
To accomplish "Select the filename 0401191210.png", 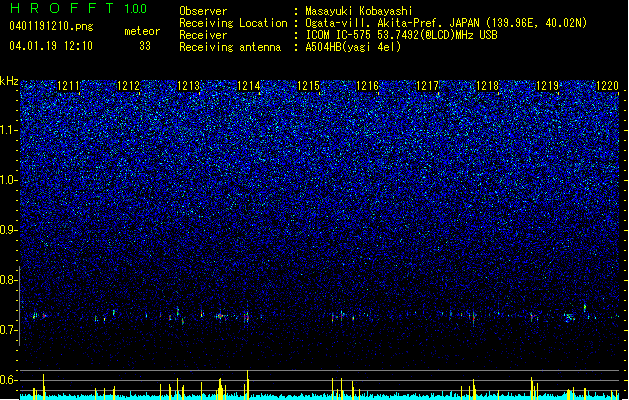I will (x=51, y=26).
